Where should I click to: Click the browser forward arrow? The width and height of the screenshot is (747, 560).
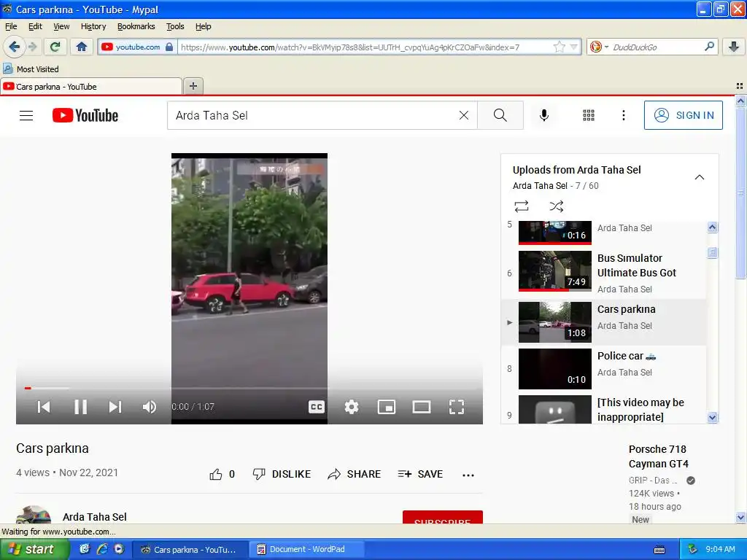(32, 47)
